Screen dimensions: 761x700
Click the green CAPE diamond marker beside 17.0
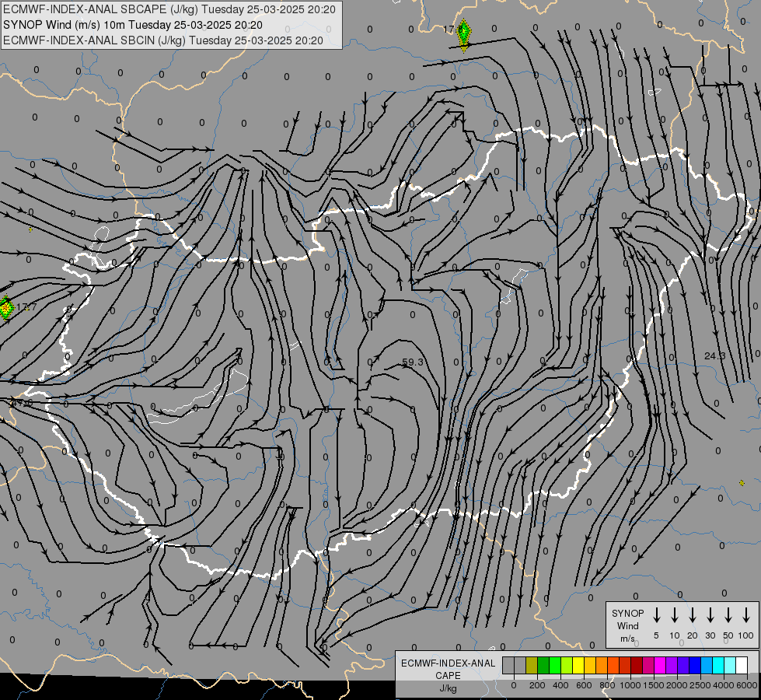coord(464,34)
